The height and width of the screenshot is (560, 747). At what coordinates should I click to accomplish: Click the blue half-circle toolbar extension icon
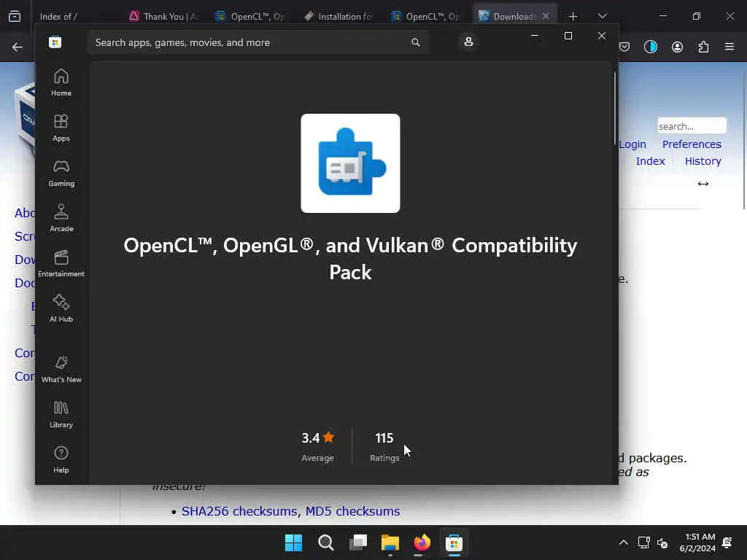tap(650, 47)
